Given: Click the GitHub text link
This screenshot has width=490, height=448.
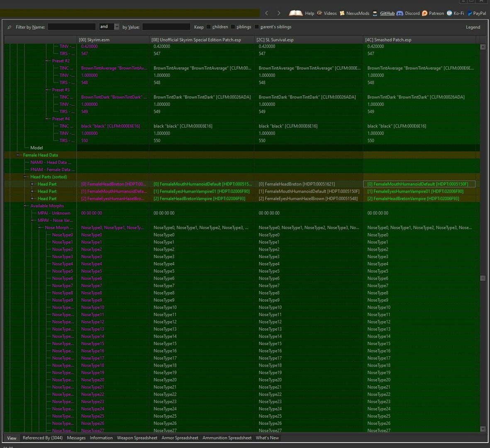Looking at the screenshot, I should (387, 13).
